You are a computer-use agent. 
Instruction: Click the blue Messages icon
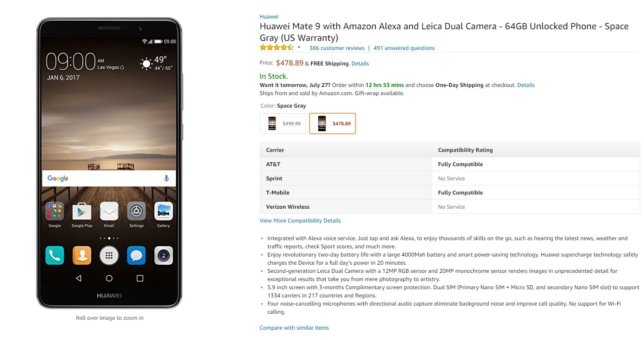tap(136, 255)
